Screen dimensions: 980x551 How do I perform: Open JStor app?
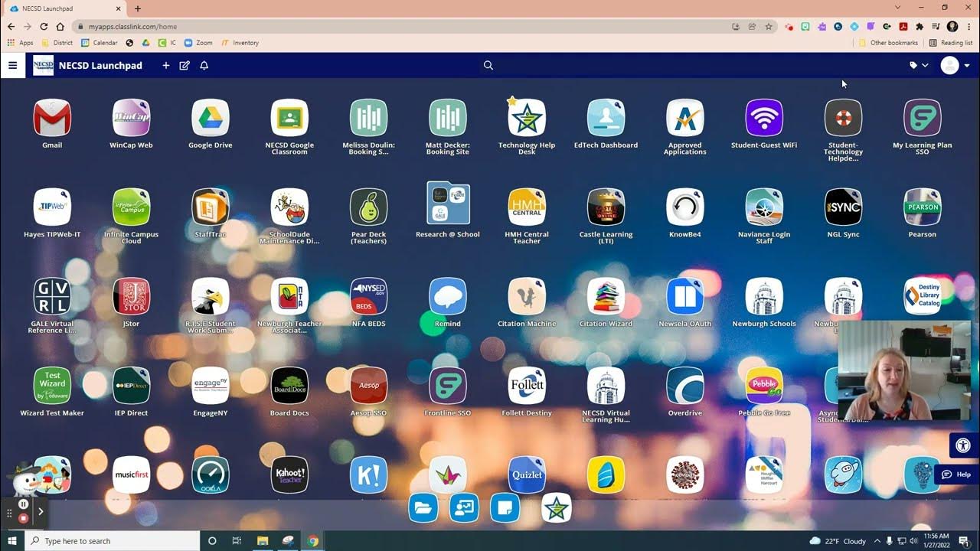coord(131,296)
